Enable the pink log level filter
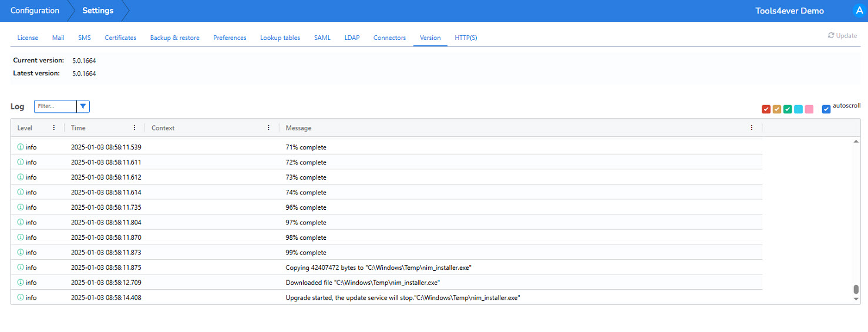The width and height of the screenshot is (868, 332). (x=809, y=109)
